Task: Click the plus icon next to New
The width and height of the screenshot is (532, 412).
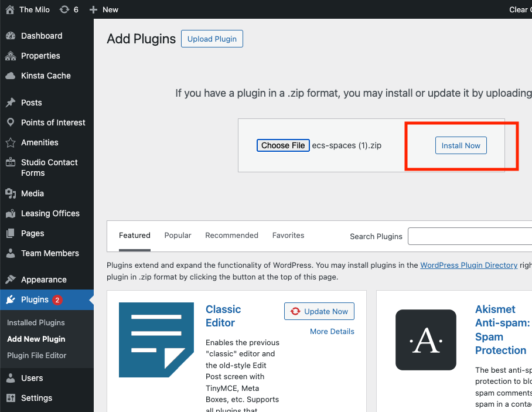Action: [x=93, y=10]
